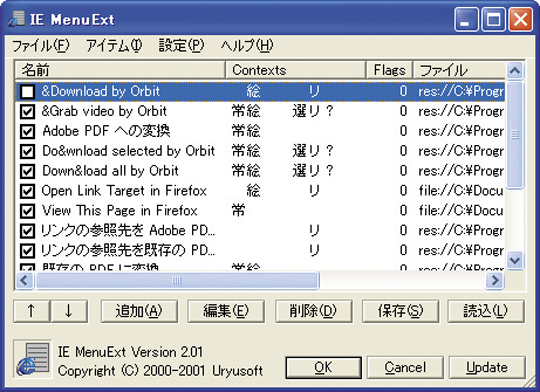
Task: Select the row リンクの参照先を Adobe PD...
Action: coord(261,231)
